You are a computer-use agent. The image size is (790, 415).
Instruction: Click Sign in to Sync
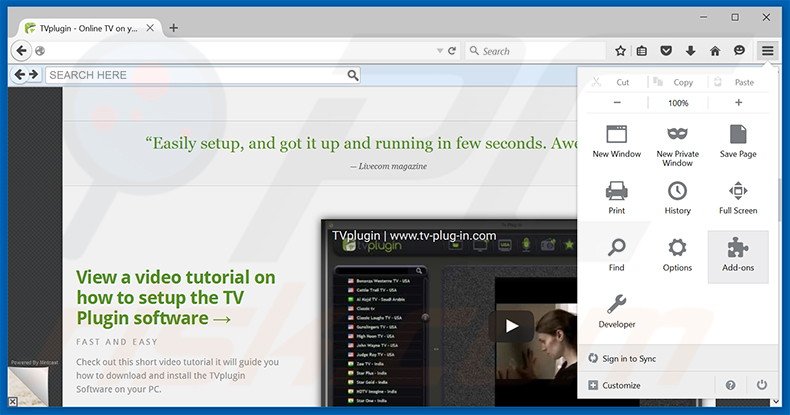click(x=622, y=359)
